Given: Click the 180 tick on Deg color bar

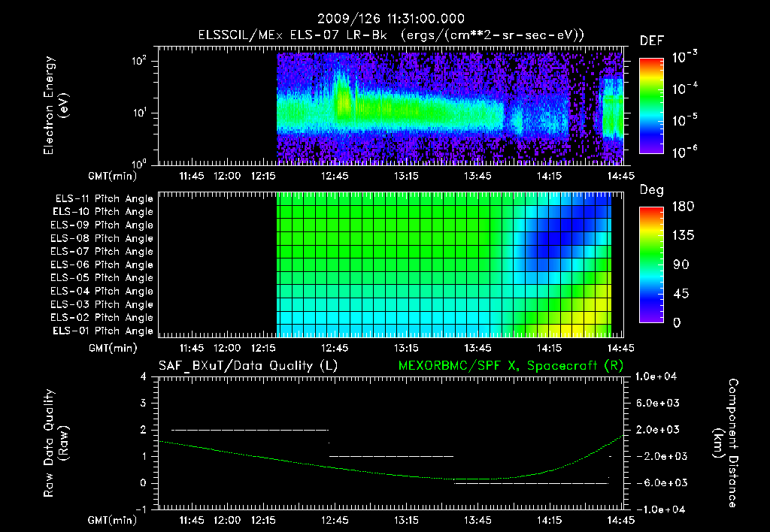Looking at the screenshot, I should 683,206.
